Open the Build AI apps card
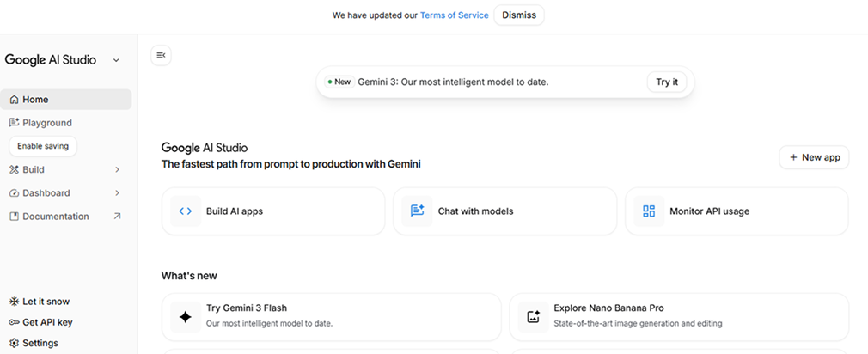The image size is (868, 354). tap(273, 211)
